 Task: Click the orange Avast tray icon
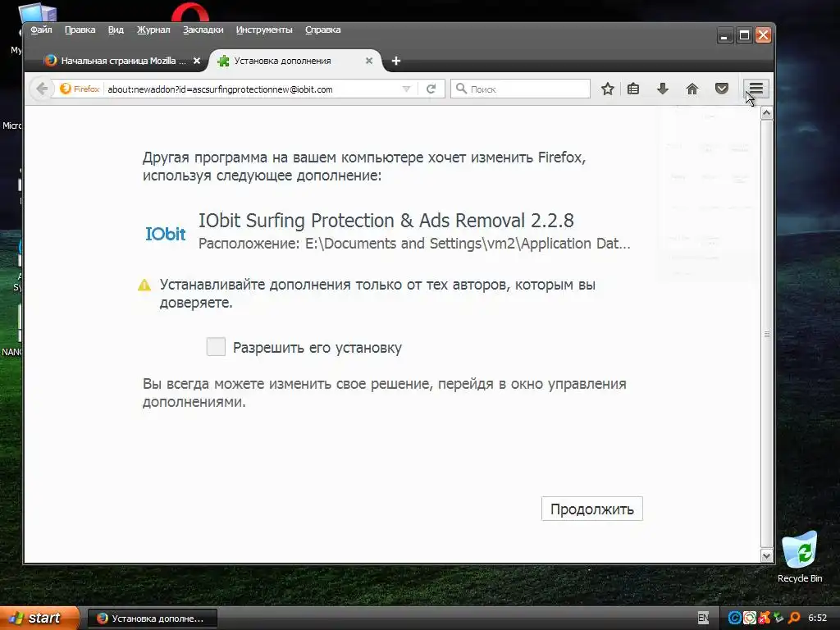point(765,618)
